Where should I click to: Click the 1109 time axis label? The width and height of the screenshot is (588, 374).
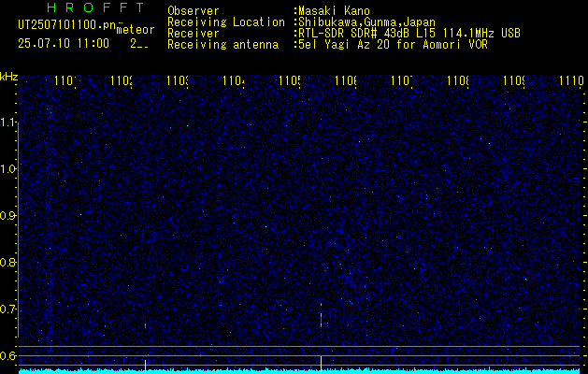514,80
